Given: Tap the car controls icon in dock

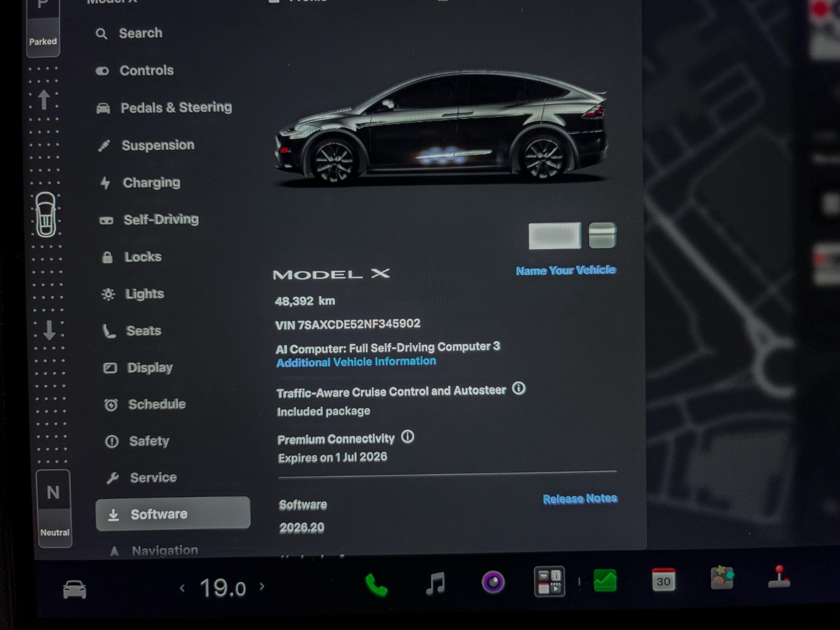Looking at the screenshot, I should pyautogui.click(x=74, y=589).
